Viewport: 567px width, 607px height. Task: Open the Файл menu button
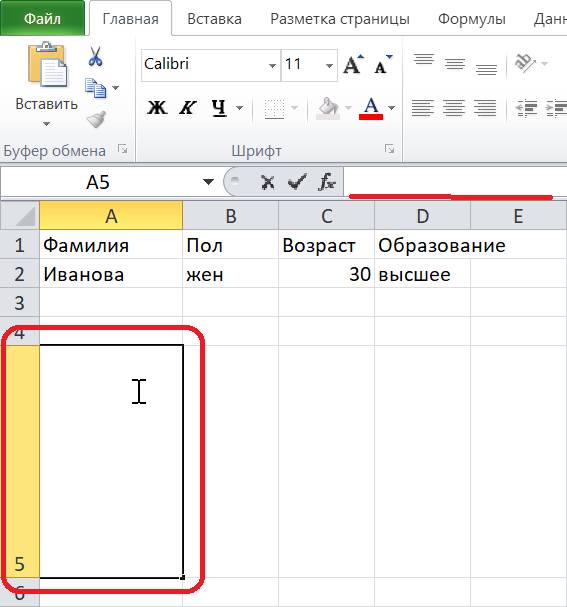[42, 18]
